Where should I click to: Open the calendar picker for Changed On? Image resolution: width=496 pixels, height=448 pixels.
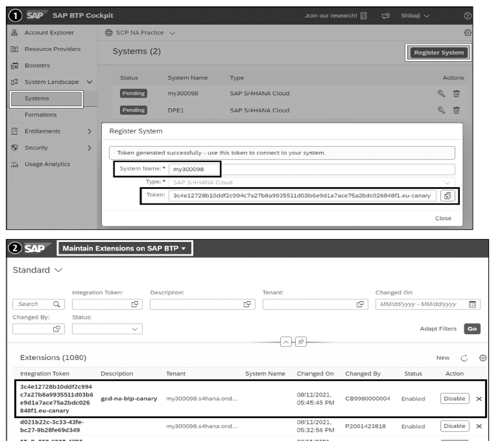click(x=472, y=304)
